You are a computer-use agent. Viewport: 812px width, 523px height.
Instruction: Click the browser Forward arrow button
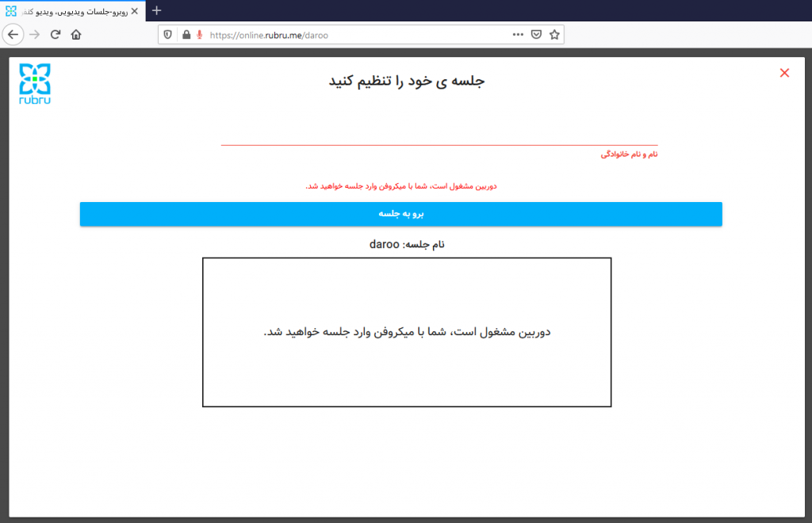(34, 35)
